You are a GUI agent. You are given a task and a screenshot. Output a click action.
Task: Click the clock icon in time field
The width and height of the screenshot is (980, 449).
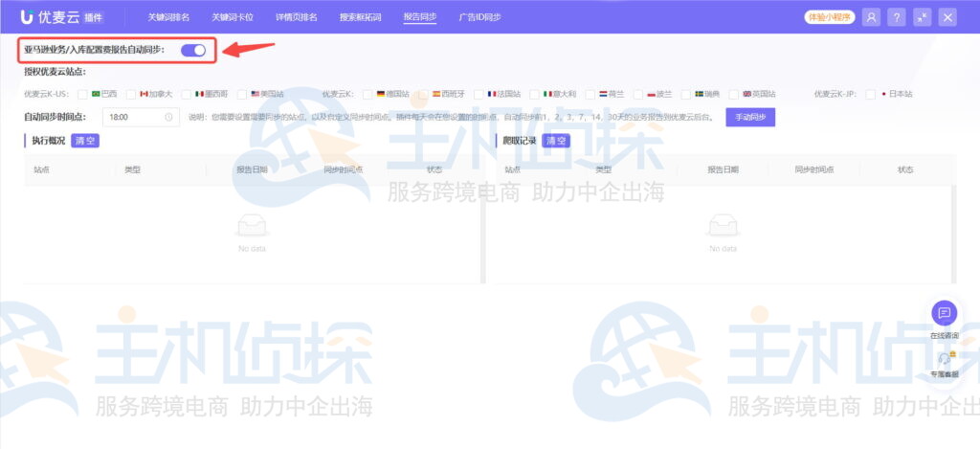point(168,117)
